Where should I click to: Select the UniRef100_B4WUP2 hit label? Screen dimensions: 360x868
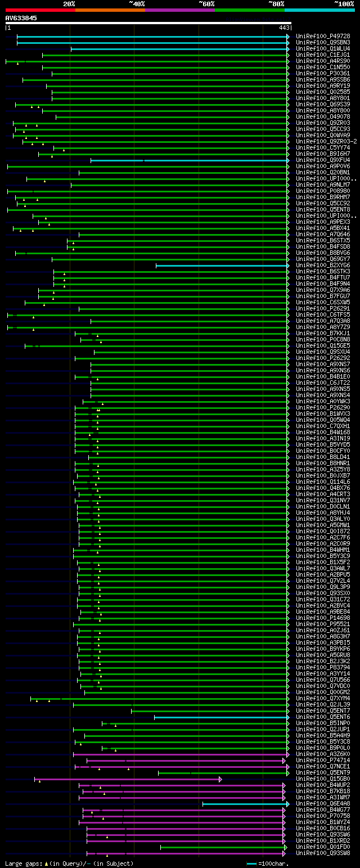pos(323,785)
